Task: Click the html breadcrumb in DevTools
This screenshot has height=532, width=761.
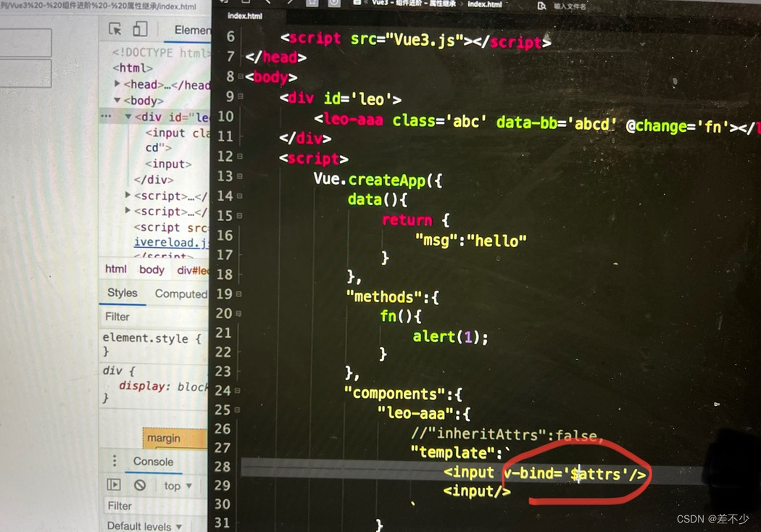Action: click(x=115, y=269)
